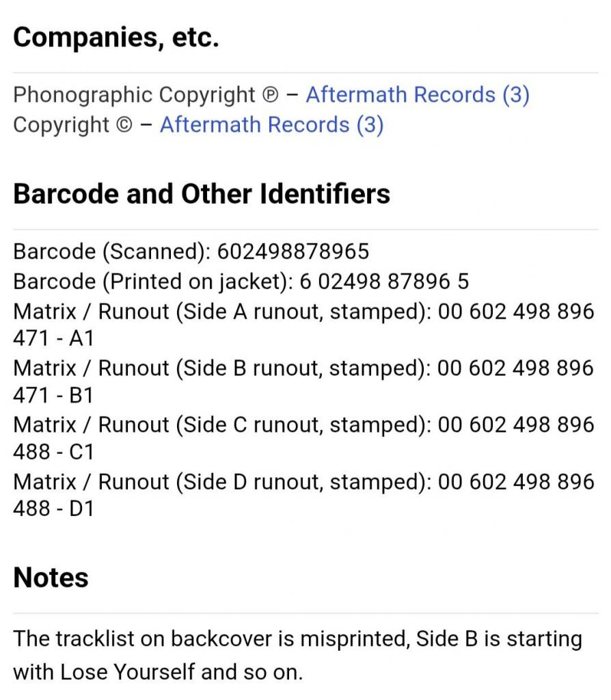Viewport: 611px width, 700px height.
Task: Select the "488 - C1" runout text
Action: tap(53, 453)
